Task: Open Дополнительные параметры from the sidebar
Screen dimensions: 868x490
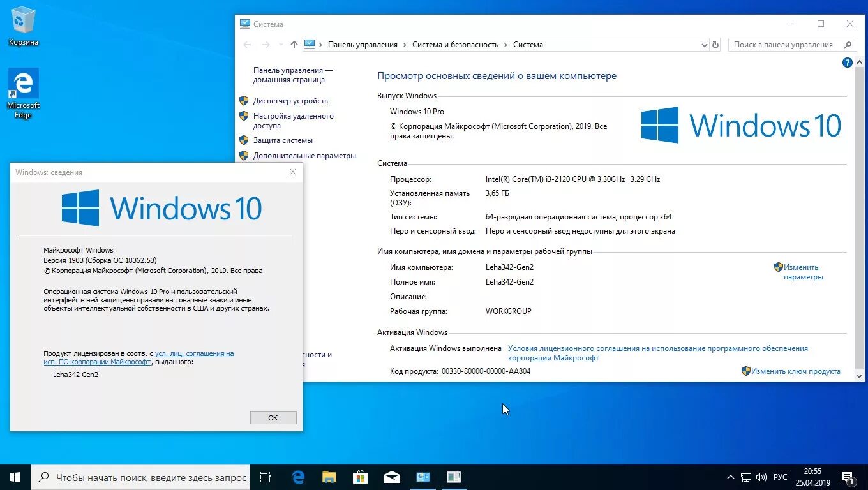Action: tap(304, 156)
